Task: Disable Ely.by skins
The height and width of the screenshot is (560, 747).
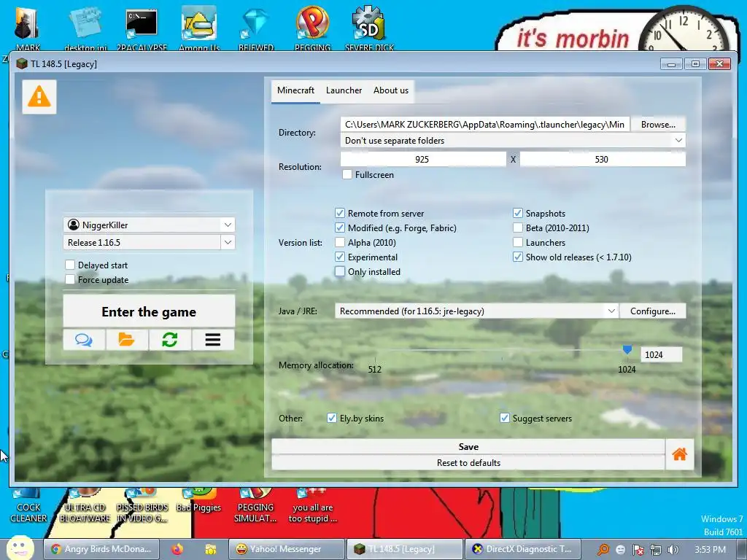Action: click(x=332, y=418)
